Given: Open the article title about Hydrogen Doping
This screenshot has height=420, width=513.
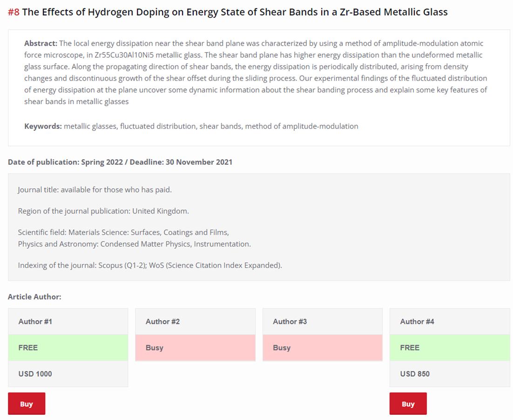Looking at the screenshot, I should pyautogui.click(x=235, y=12).
